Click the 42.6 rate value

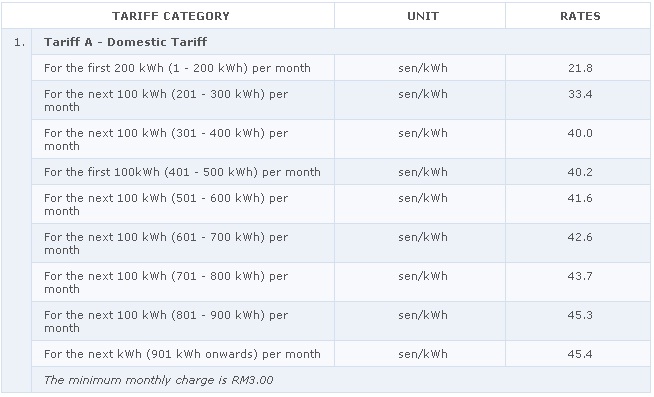coord(580,237)
